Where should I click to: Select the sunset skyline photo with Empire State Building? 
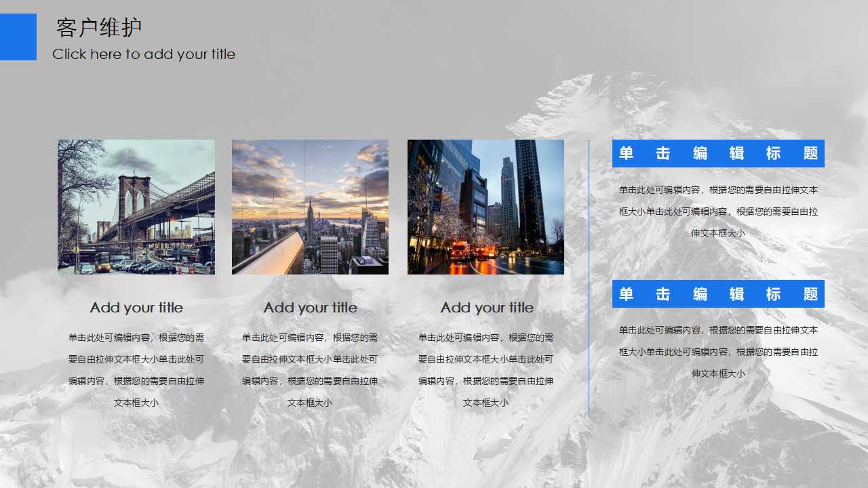(310, 207)
